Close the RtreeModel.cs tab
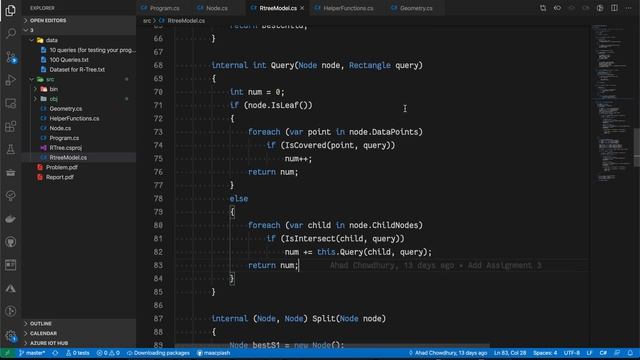 pos(302,8)
